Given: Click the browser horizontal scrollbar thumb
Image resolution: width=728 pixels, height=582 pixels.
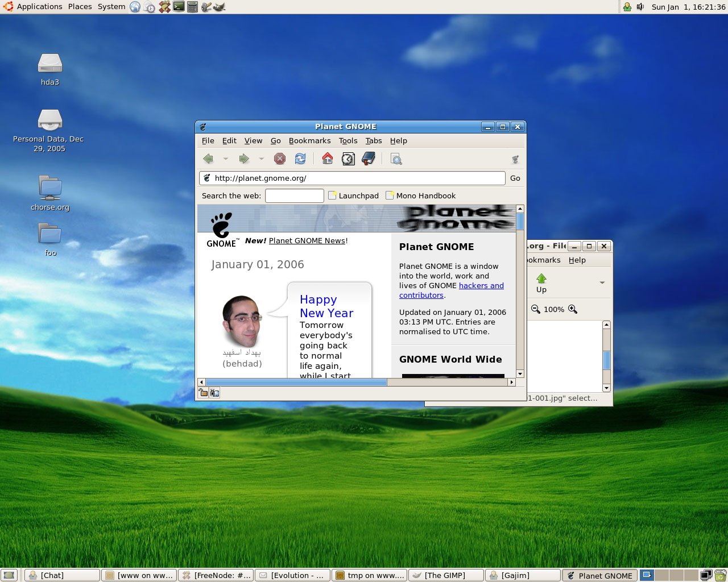Looking at the screenshot, I should 296,383.
